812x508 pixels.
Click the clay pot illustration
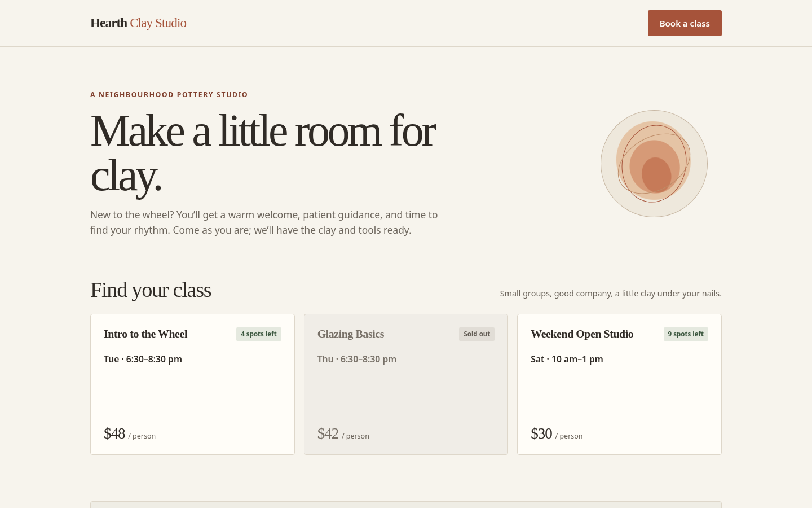point(654,164)
